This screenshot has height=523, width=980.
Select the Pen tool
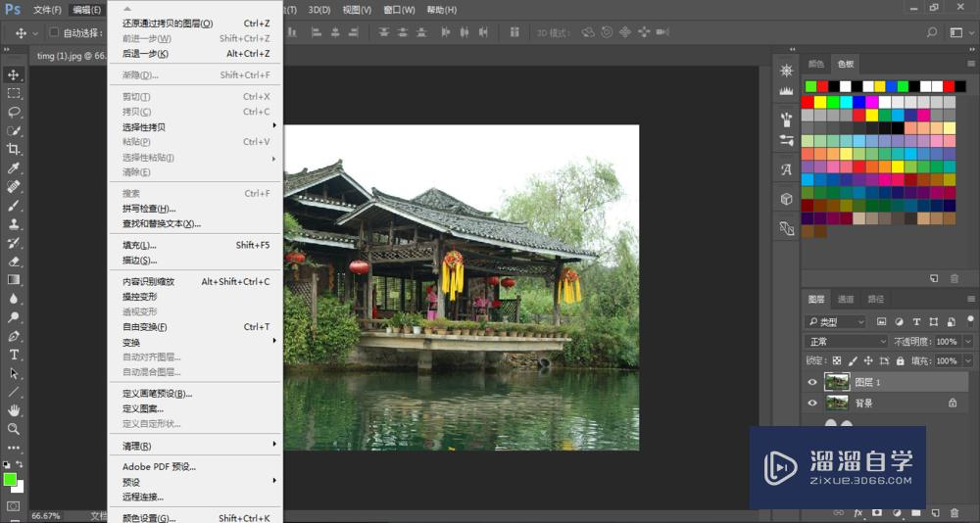click(x=13, y=336)
